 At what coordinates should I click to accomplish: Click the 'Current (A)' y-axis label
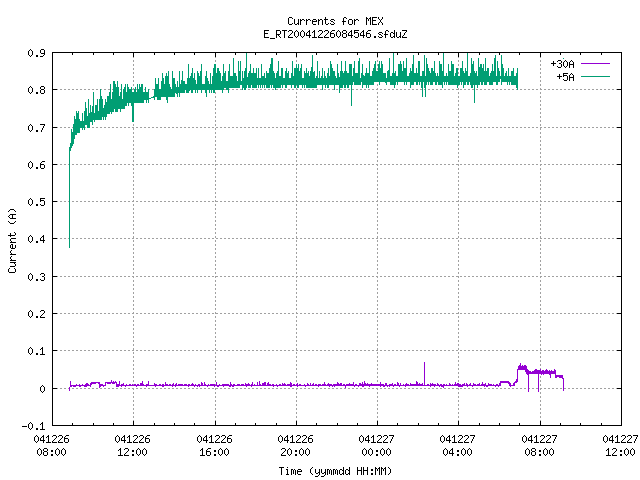click(x=12, y=240)
